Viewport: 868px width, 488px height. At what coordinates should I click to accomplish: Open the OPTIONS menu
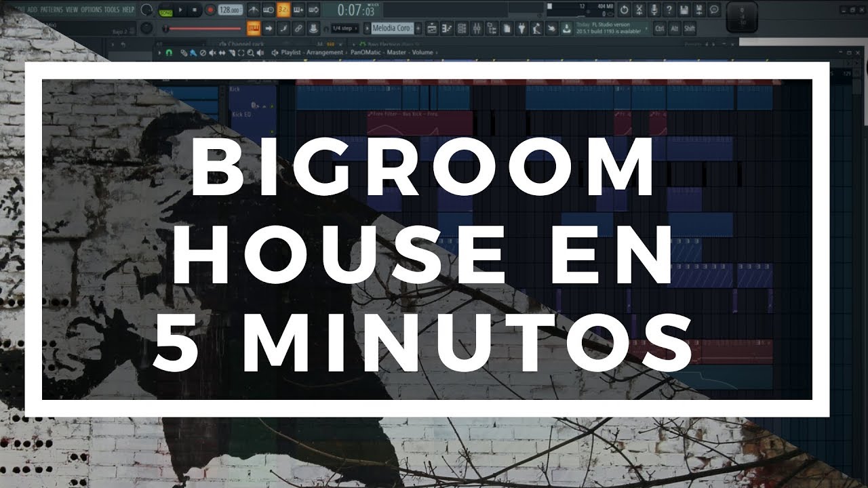[92, 10]
